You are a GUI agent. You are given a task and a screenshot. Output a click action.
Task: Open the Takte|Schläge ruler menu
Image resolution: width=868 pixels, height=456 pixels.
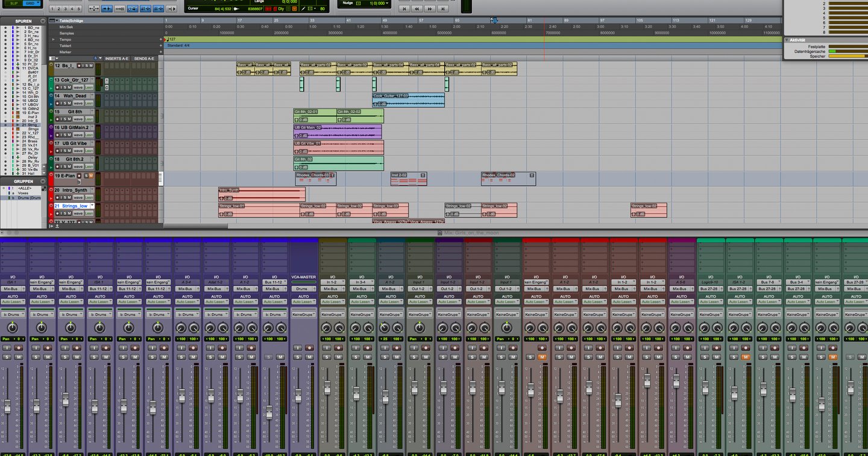57,21
